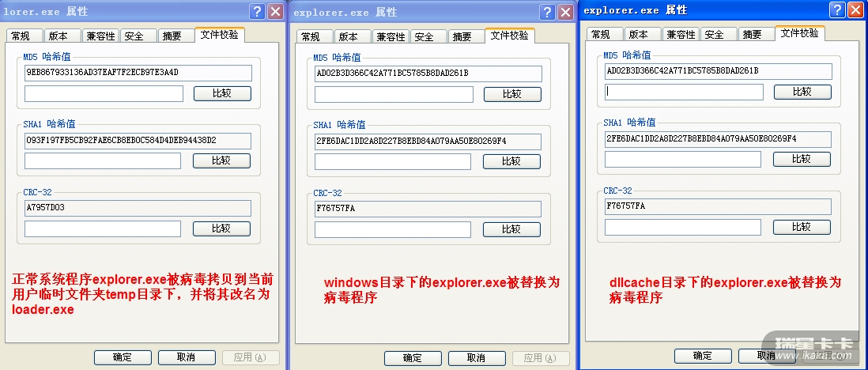The height and width of the screenshot is (370, 868).
Task: Click F76757FA CRC field in middle explorer.exe window
Action: tap(428, 210)
